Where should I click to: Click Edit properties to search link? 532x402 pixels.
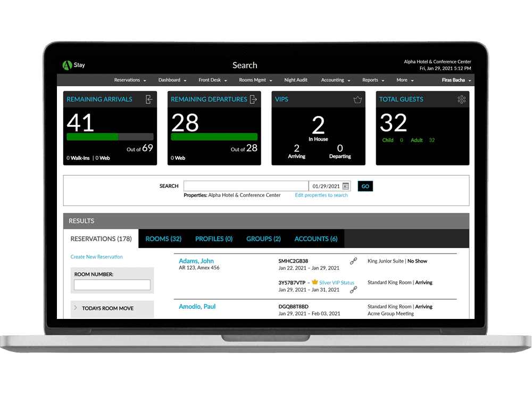321,195
